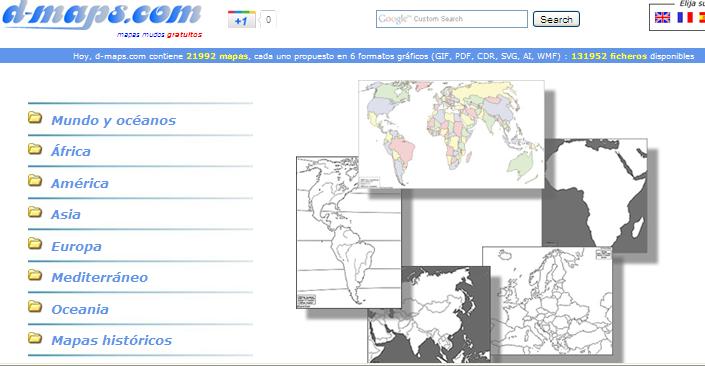Open the Mapas históricos category
705x366 pixels.
click(x=112, y=340)
